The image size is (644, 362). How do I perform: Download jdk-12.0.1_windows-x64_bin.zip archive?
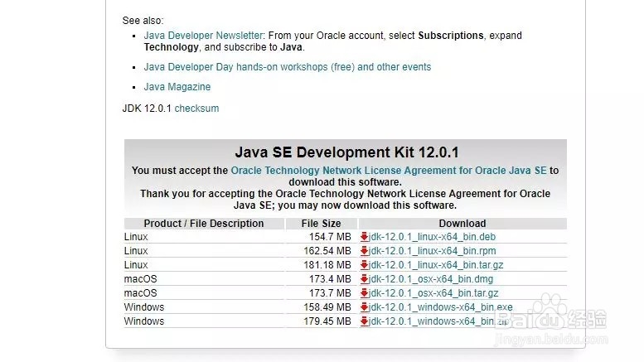[x=438, y=321]
